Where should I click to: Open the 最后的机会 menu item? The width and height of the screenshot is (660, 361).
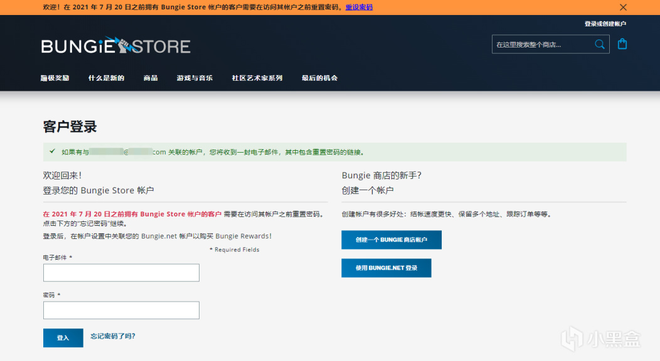pos(319,78)
